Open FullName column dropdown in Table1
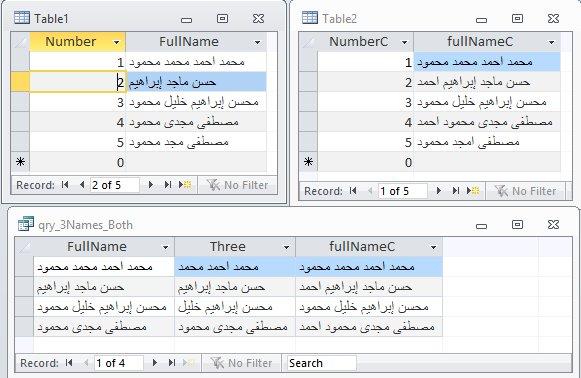 (258, 42)
